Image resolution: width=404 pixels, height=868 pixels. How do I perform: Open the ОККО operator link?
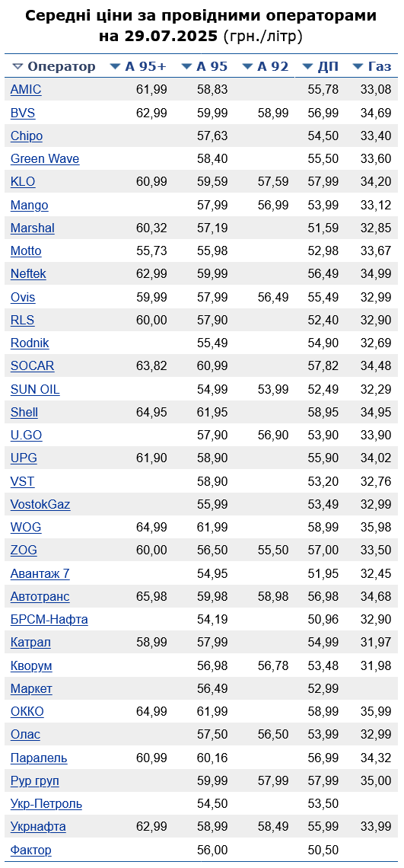click(x=27, y=711)
